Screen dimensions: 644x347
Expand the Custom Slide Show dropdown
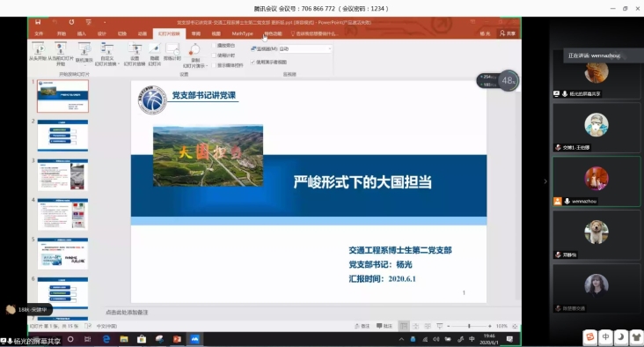click(x=106, y=55)
